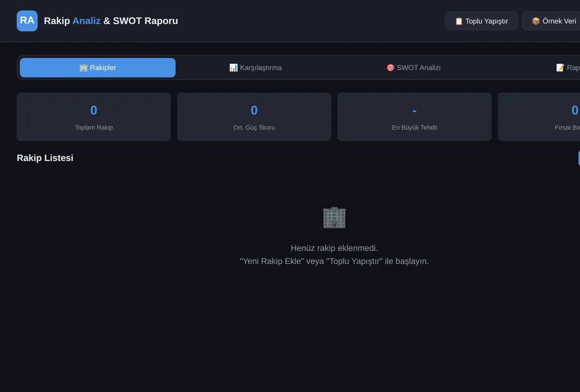
Task: Switch to the Karşılaştırma tab
Action: (255, 68)
